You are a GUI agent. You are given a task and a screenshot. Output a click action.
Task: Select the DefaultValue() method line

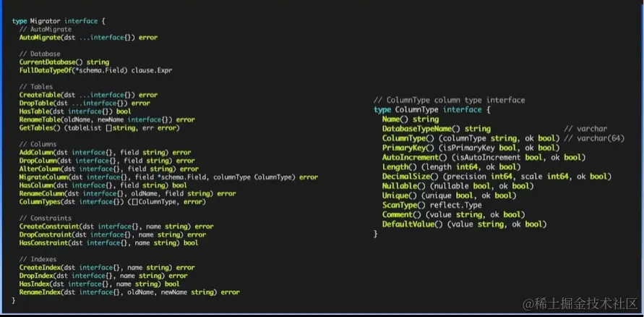click(465, 224)
